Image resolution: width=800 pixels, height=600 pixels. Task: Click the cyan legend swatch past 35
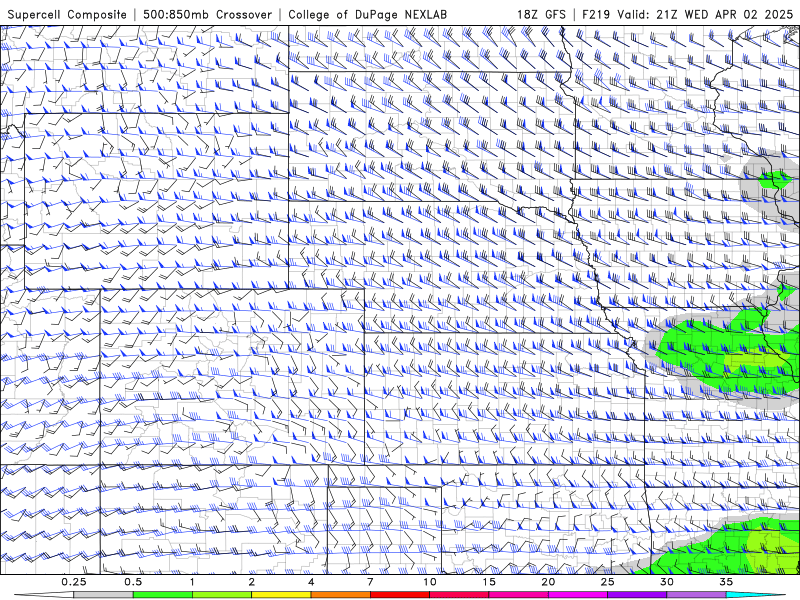[755, 595]
